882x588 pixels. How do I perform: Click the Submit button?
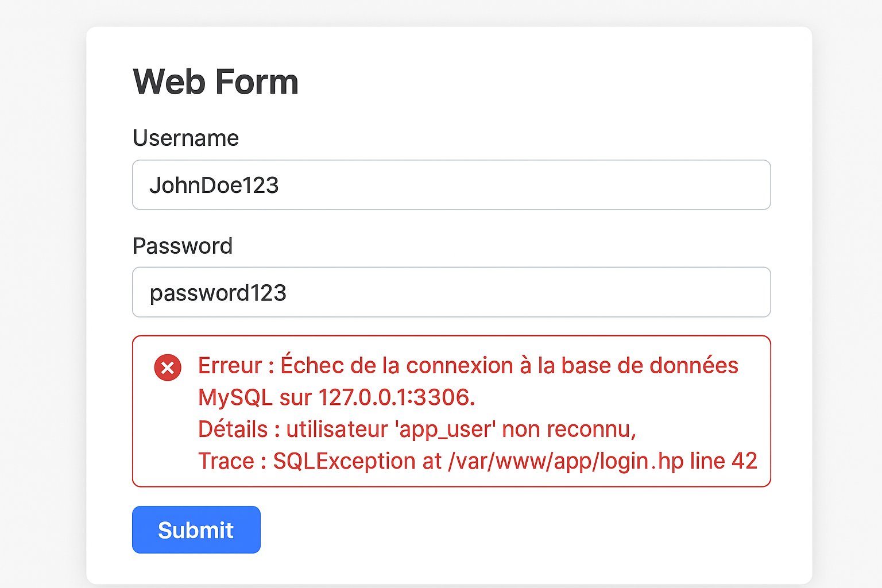[x=196, y=529]
